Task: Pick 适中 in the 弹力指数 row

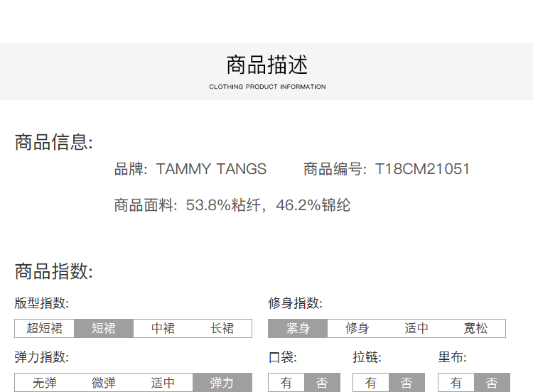Action: coord(163,383)
